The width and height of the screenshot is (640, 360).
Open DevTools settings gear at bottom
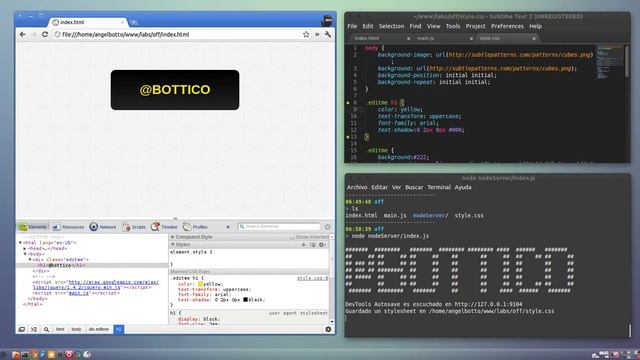coord(328,329)
